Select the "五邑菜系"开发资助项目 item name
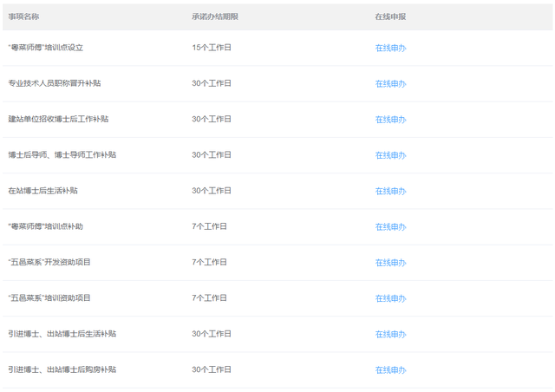Screen dimensions: 555x392 point(49,262)
